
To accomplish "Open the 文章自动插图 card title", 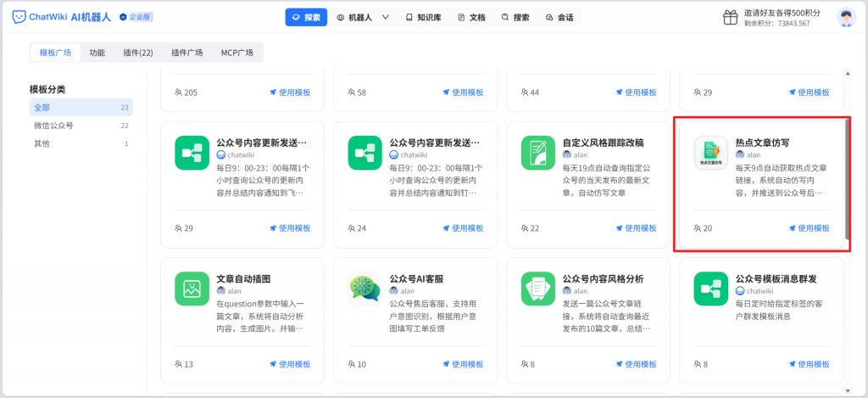I will (243, 279).
